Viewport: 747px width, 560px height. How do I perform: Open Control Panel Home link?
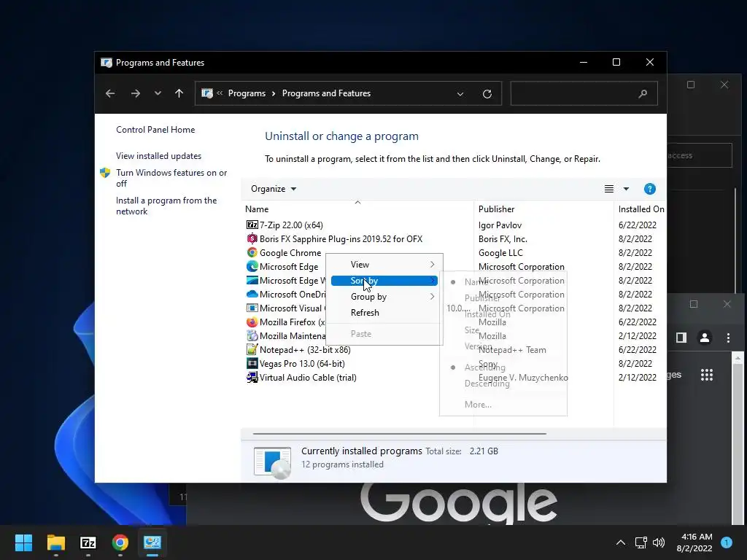pyautogui.click(x=155, y=130)
